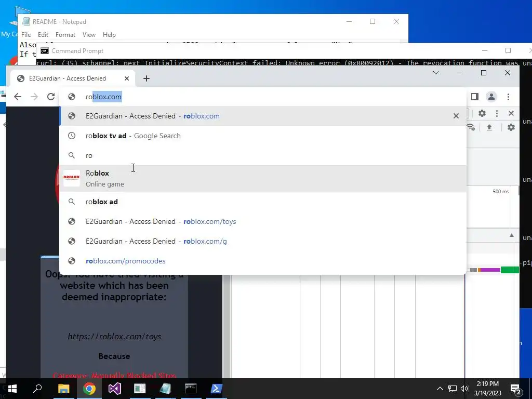Viewport: 532px width, 399px height.
Task: Select the roblox.com/promocodes suggestion
Action: click(x=263, y=261)
